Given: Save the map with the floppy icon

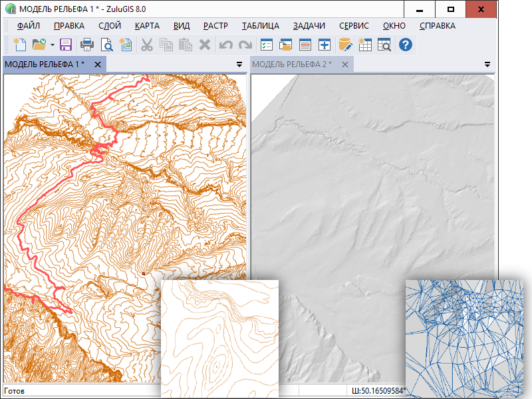Looking at the screenshot, I should [x=66, y=45].
